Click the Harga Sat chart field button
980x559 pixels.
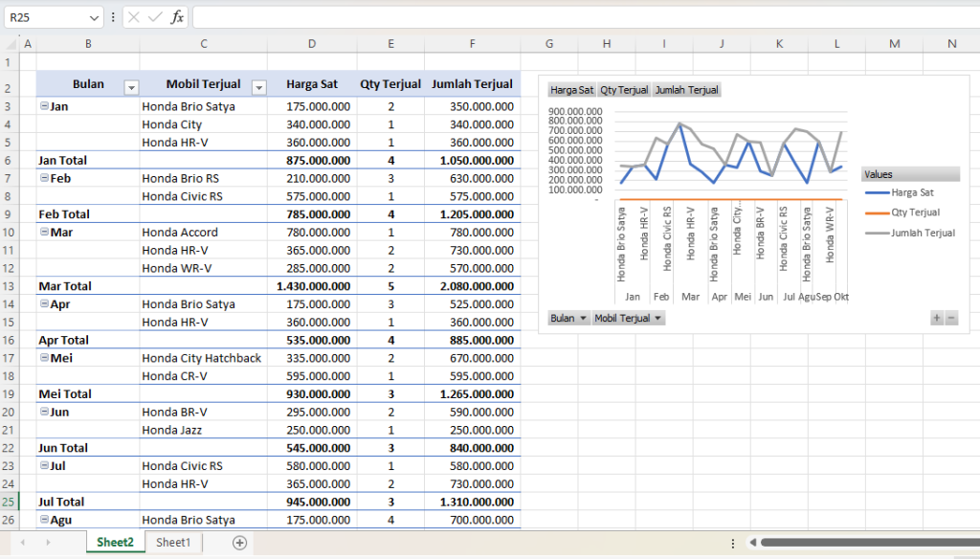pos(571,90)
